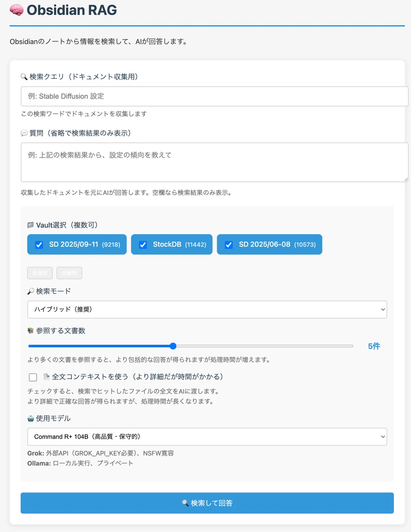Click the Grok: 外部API description line
The height and width of the screenshot is (532, 411).
(101, 453)
